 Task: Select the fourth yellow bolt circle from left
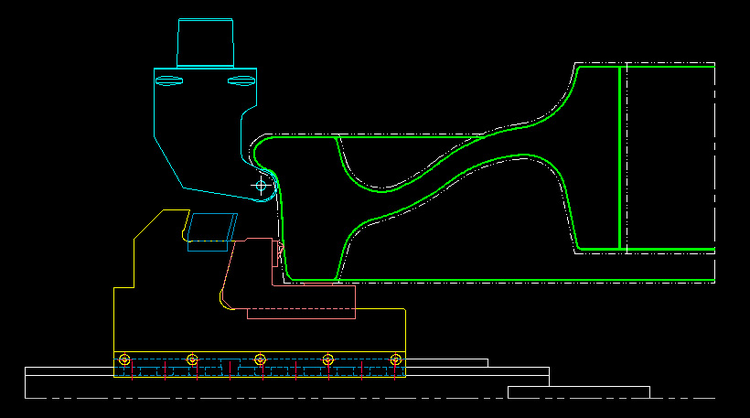coord(328,359)
